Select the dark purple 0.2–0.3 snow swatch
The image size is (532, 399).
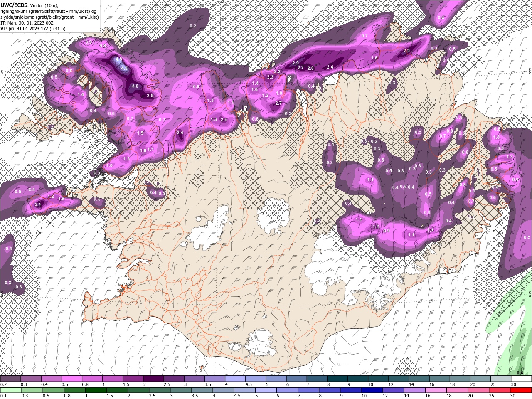[10, 379]
